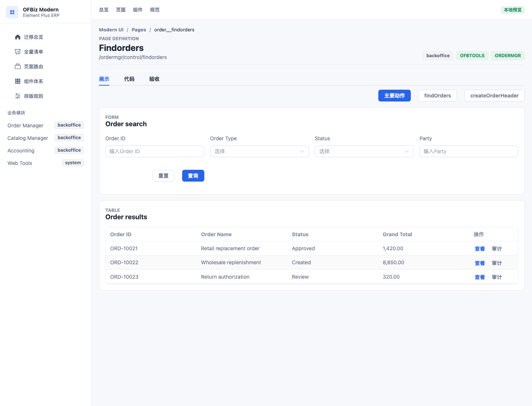Select the Web Tools module
This screenshot has width=532, height=406.
46,163
